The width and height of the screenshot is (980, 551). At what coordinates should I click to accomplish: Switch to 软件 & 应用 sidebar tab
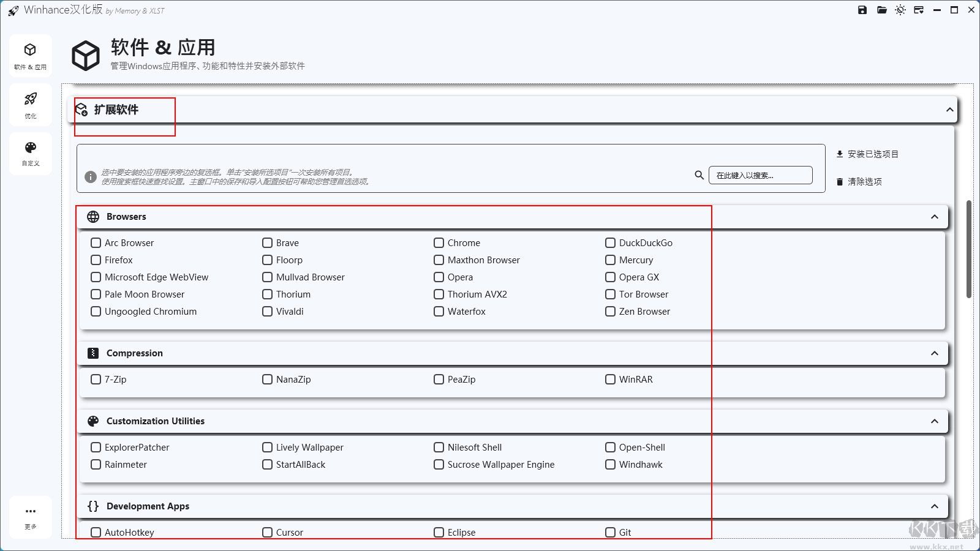pyautogui.click(x=31, y=56)
